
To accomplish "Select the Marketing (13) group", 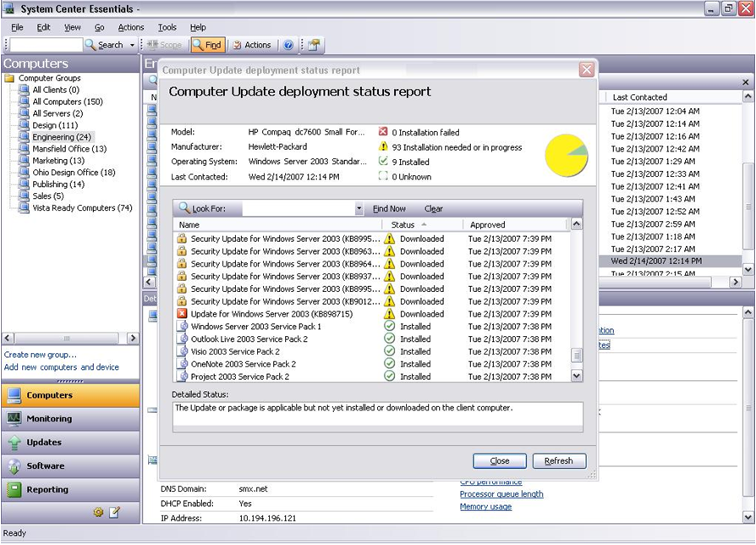I will click(58, 161).
